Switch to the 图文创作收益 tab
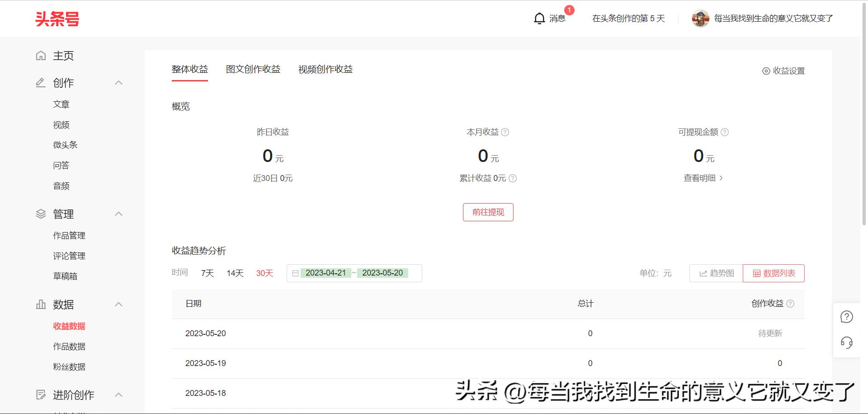 click(x=253, y=69)
